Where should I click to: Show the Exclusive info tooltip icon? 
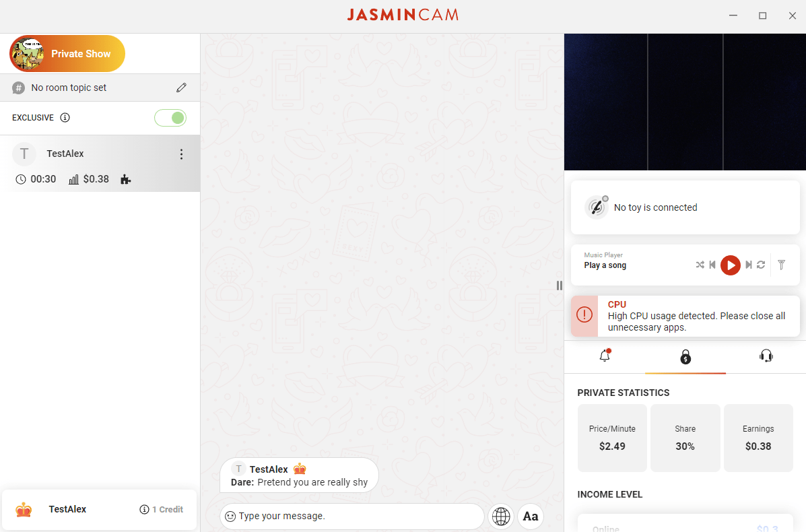click(x=65, y=118)
